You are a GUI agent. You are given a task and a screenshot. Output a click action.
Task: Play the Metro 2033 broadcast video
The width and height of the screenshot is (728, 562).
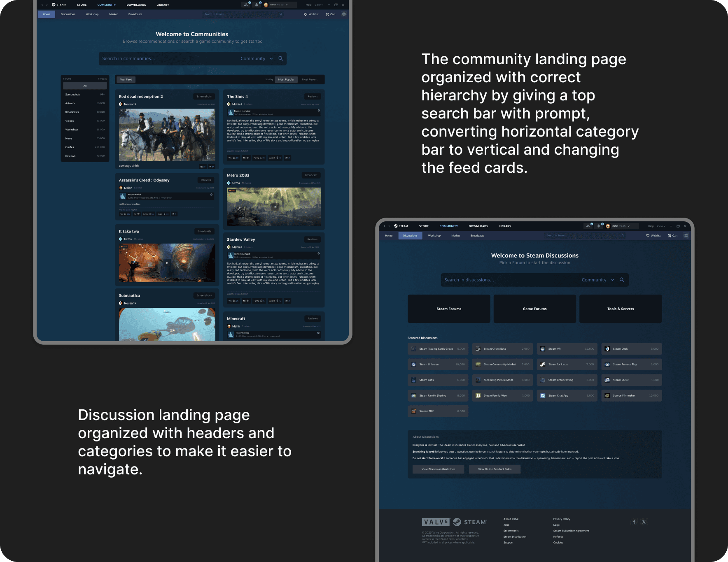[275, 207]
